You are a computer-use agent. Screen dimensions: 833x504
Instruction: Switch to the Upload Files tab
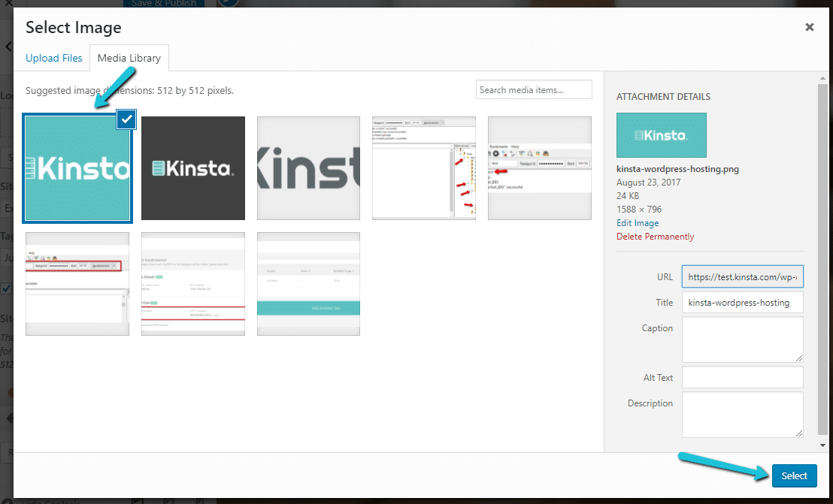click(x=53, y=58)
